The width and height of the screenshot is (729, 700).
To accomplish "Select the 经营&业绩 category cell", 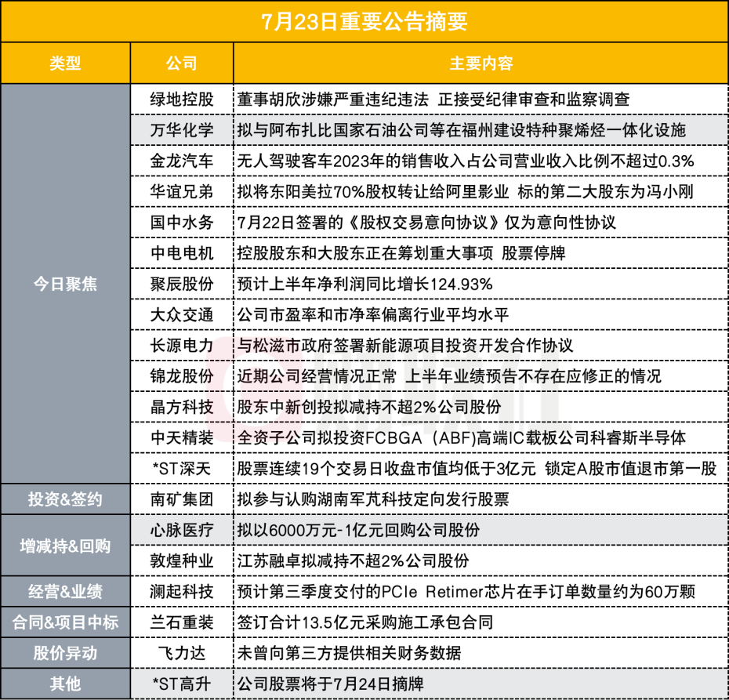I will (66, 592).
